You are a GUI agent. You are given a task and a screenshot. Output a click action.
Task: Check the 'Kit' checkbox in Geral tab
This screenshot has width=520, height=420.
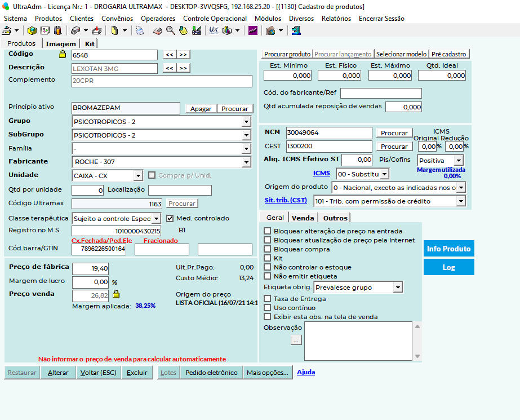tap(267, 258)
